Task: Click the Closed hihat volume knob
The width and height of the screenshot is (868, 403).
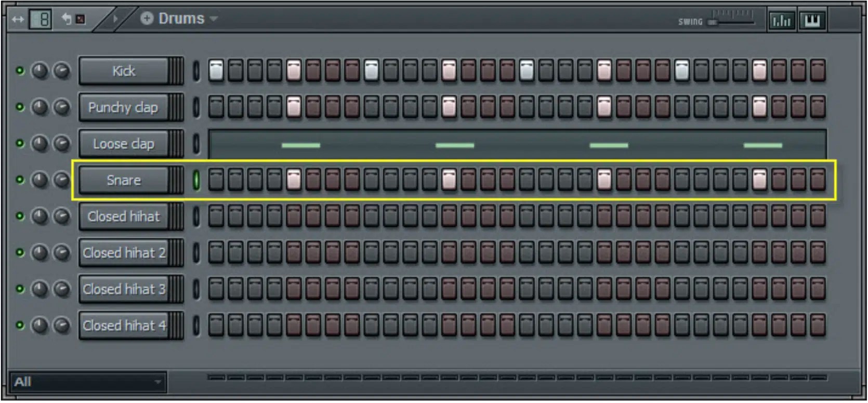Action: [x=62, y=216]
